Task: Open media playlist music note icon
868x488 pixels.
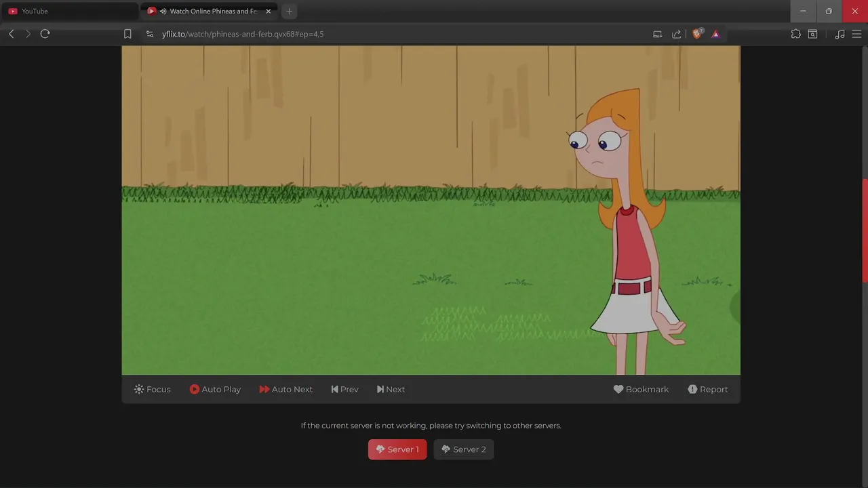Action: pyautogui.click(x=840, y=34)
